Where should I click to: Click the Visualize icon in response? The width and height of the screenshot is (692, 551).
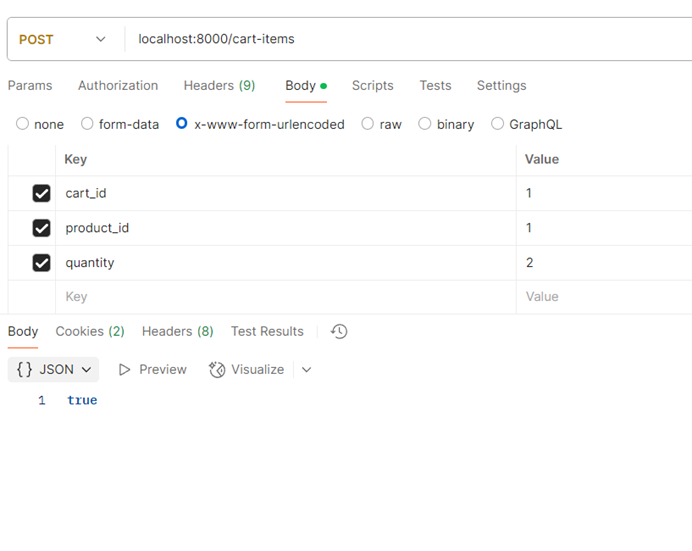point(217,370)
